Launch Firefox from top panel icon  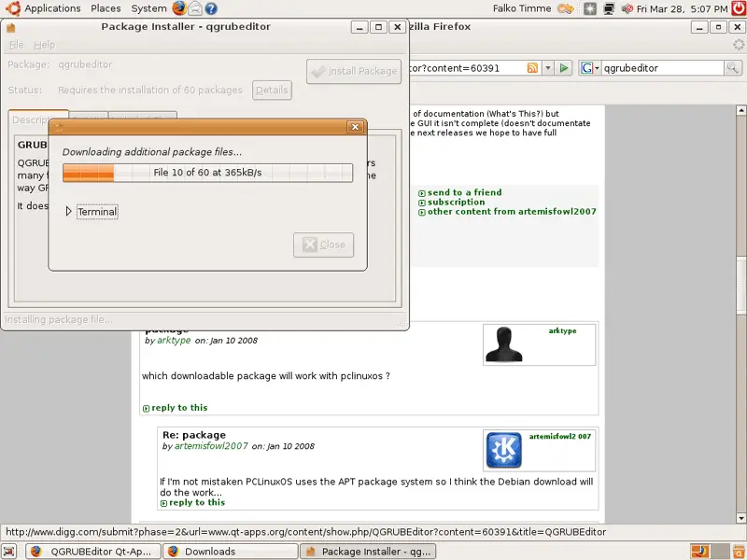(179, 8)
